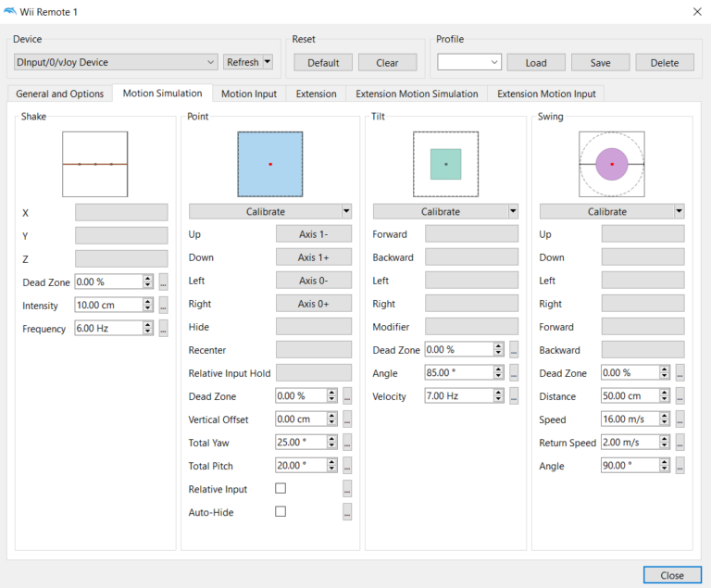Click the Point Up mapping Axis 1-
711x588 pixels.
pos(313,234)
